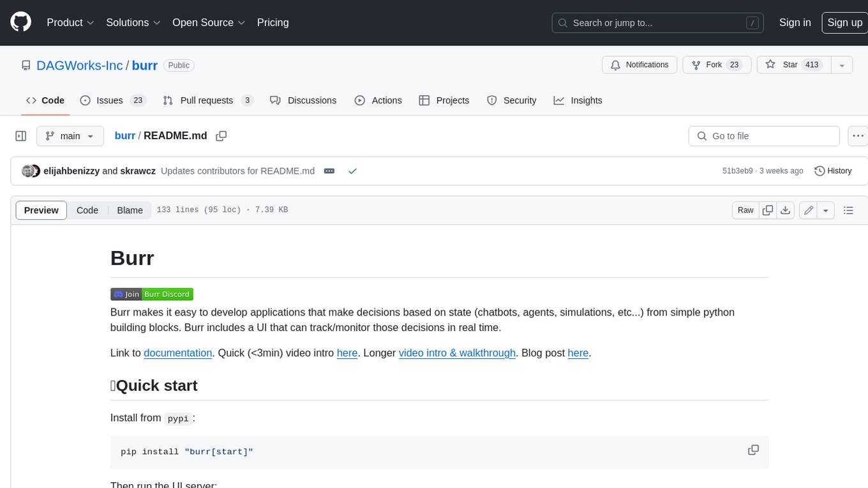The width and height of the screenshot is (868, 488).
Task: Open the Blog post here link
Action: click(x=578, y=353)
